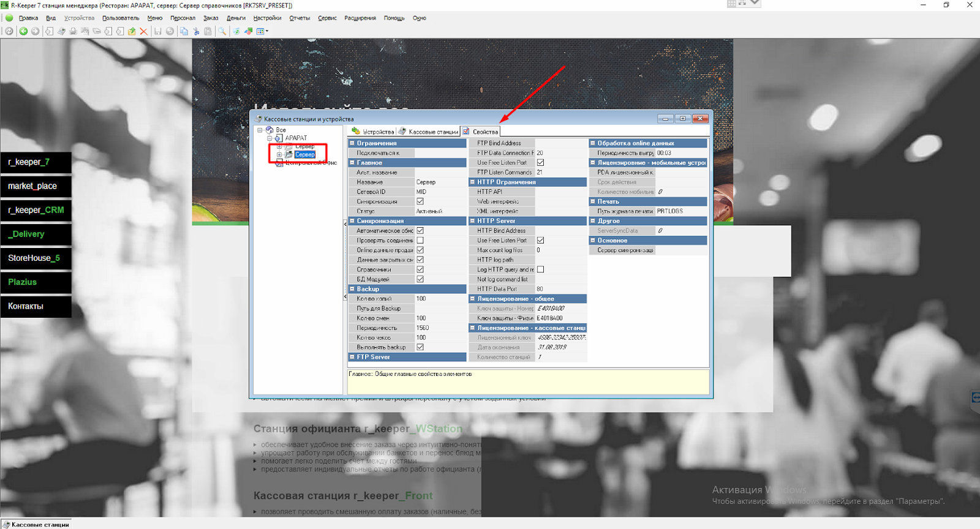Toggle the Справочники checkbox
Viewport: 980px width, 529px height.
tap(420, 269)
